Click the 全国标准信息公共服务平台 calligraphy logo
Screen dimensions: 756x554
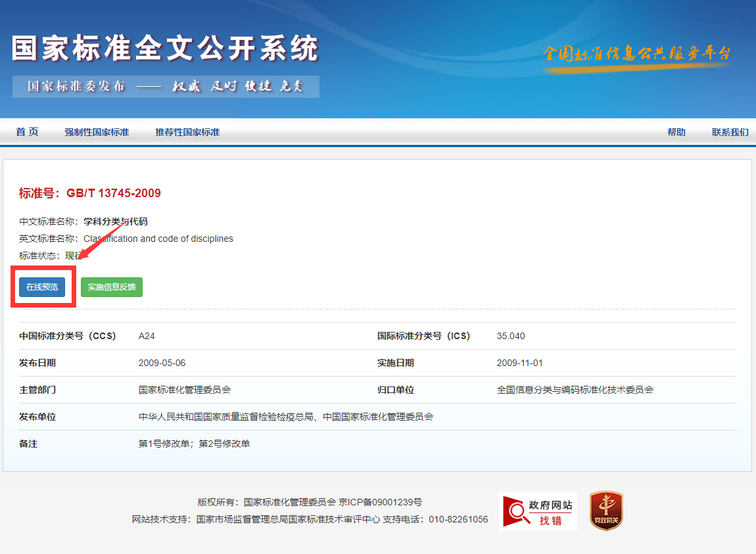coord(636,54)
